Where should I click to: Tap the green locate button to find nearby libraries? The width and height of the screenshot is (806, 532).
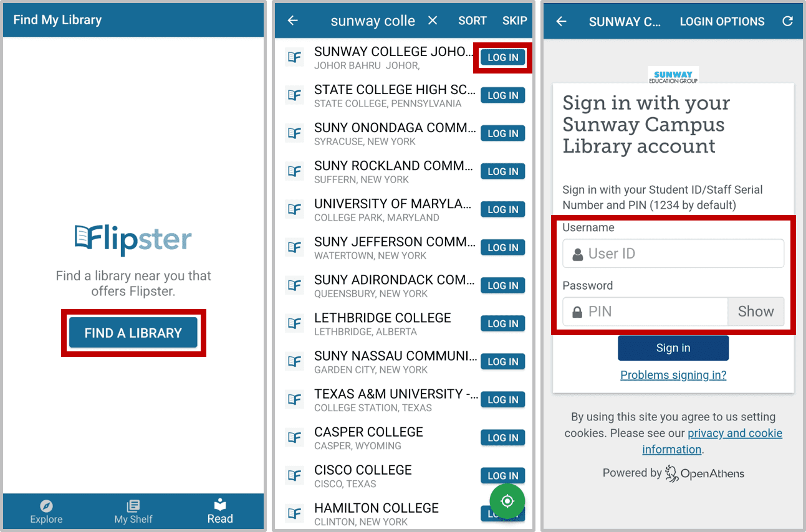click(507, 501)
